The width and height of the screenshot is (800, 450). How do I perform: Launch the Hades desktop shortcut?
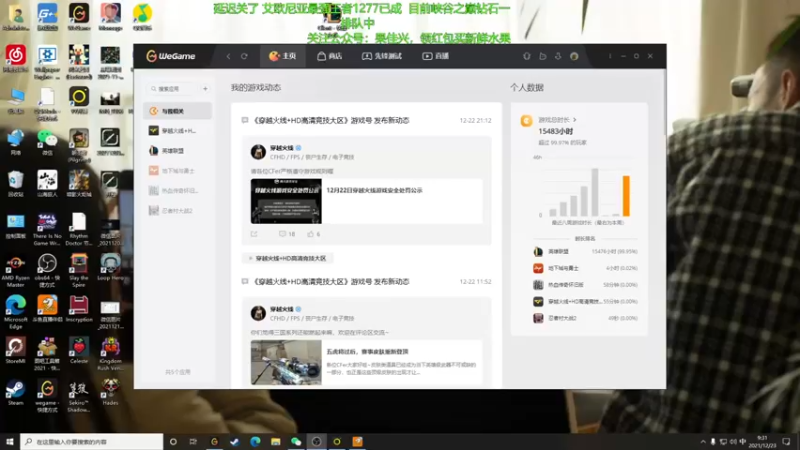(110, 392)
